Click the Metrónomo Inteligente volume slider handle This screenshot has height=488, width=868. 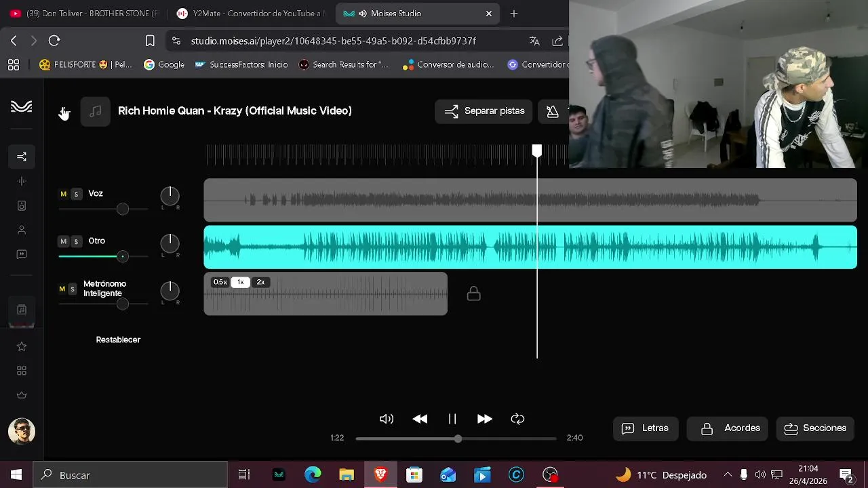123,304
